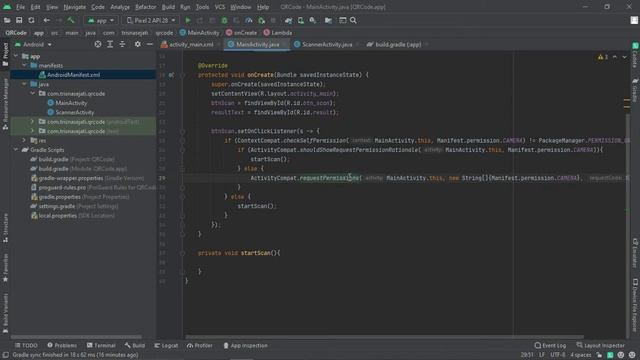Click the Collapse All icon in Project panel
Screen dimensions: 640x360
click(x=122, y=44)
